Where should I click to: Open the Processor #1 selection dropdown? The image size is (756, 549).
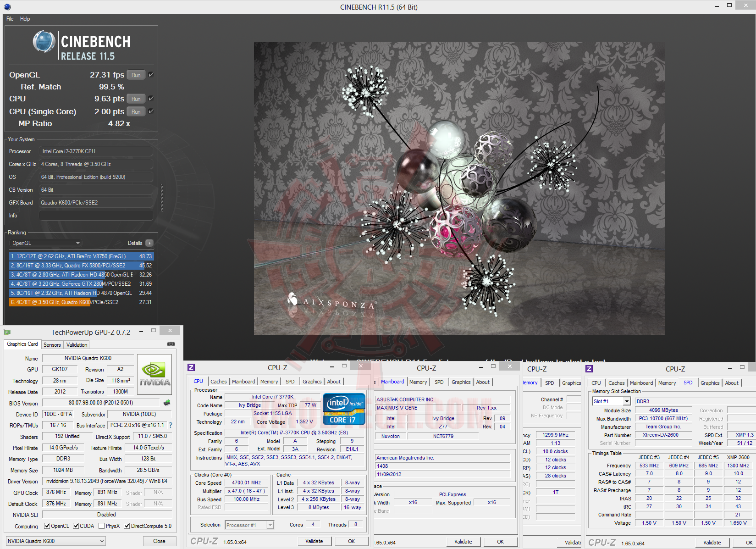pyautogui.click(x=249, y=525)
